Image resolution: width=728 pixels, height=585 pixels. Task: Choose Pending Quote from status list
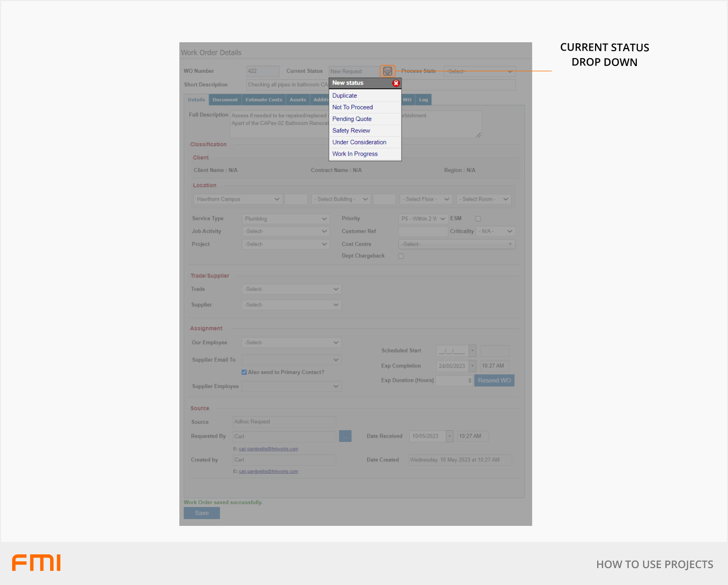352,119
